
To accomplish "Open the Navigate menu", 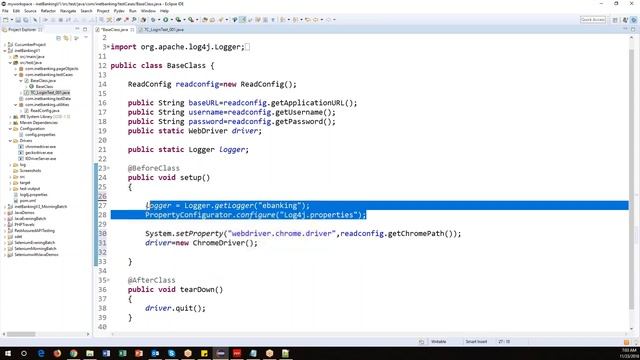I will click(68, 11).
